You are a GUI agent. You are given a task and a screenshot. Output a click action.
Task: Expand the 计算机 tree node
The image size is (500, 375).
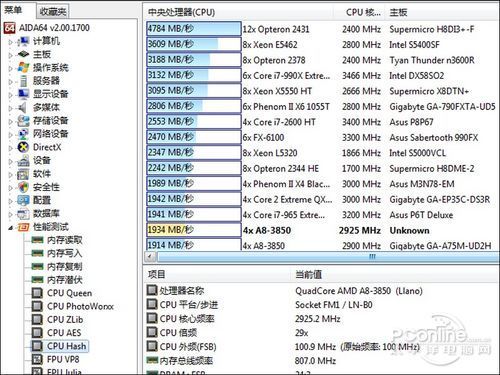[10, 42]
